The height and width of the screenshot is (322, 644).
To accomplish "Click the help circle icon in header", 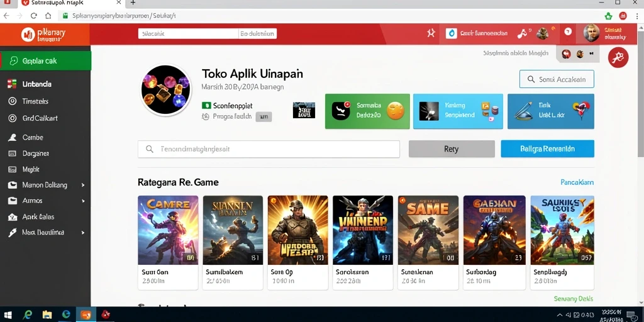I will (568, 31).
